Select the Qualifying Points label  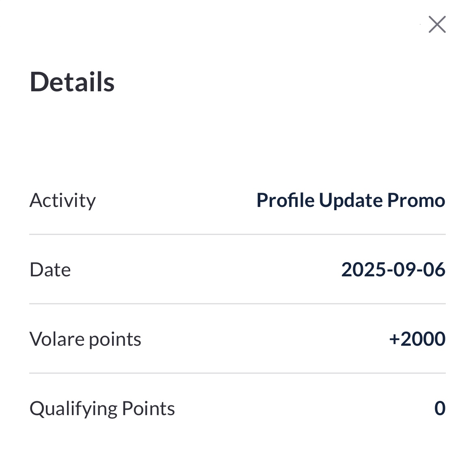(102, 409)
